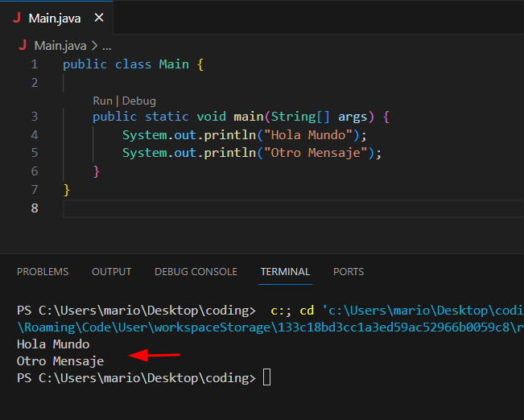
Task: Place cursor on empty line 8
Action: 294,209
